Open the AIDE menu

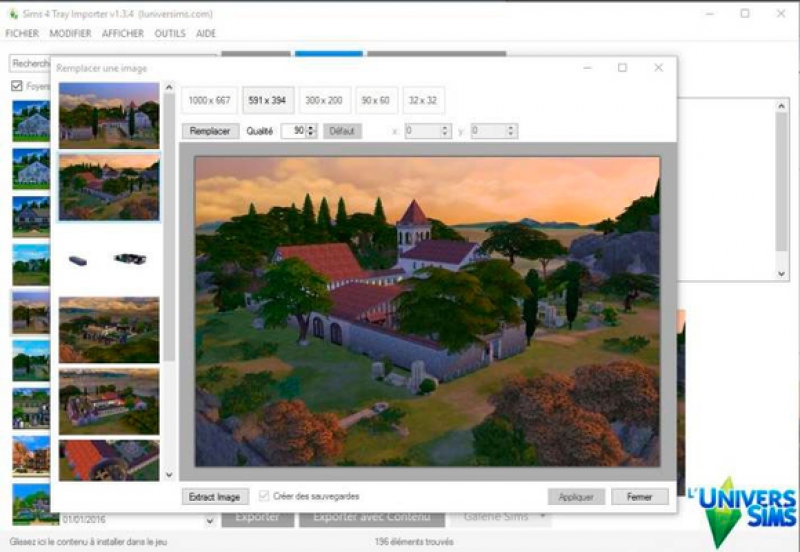click(206, 33)
